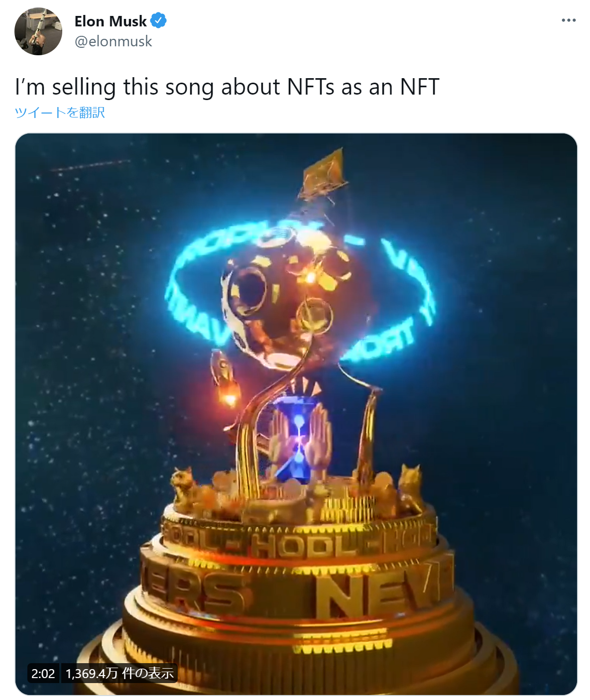Select the tweet text about NFTs
The width and height of the screenshot is (590, 700).
coord(227,87)
